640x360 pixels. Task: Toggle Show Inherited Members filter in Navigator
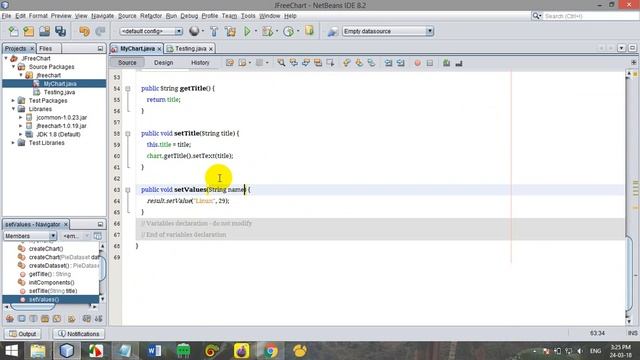[10, 318]
